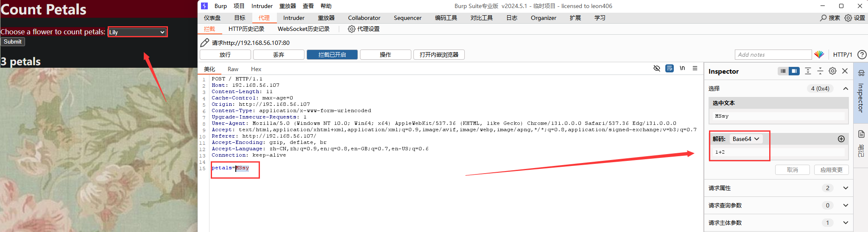The height and width of the screenshot is (232, 868).
Task: Toggle the blue line wrap button
Action: click(670, 68)
